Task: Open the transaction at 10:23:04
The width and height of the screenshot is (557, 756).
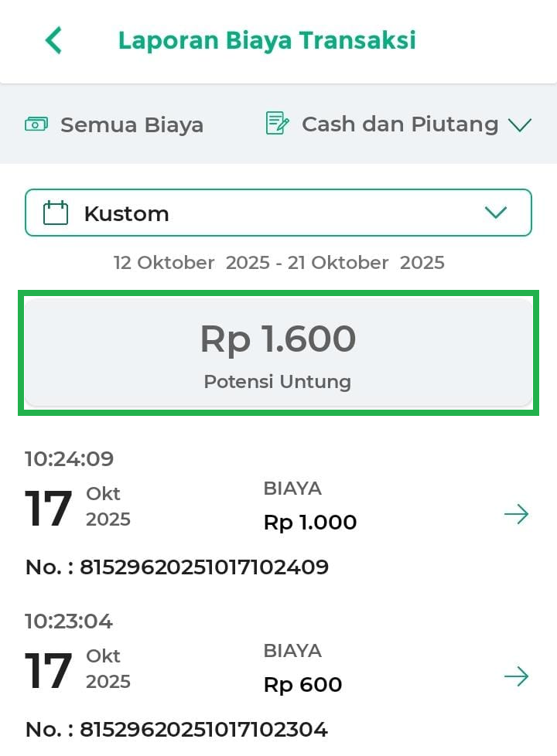Action: tap(70, 621)
